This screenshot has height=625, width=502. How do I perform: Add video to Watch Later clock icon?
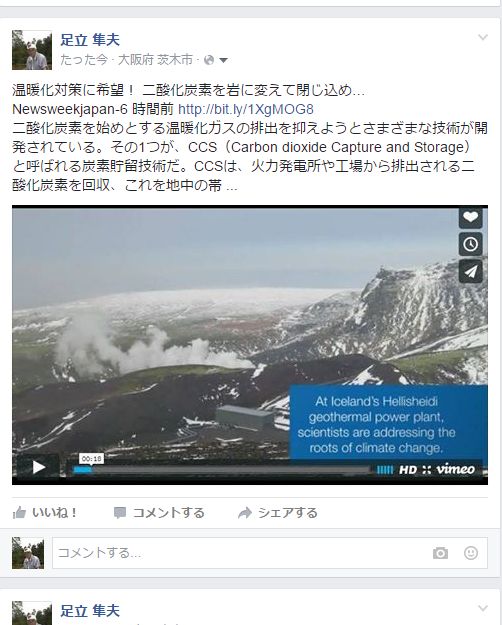coord(471,244)
